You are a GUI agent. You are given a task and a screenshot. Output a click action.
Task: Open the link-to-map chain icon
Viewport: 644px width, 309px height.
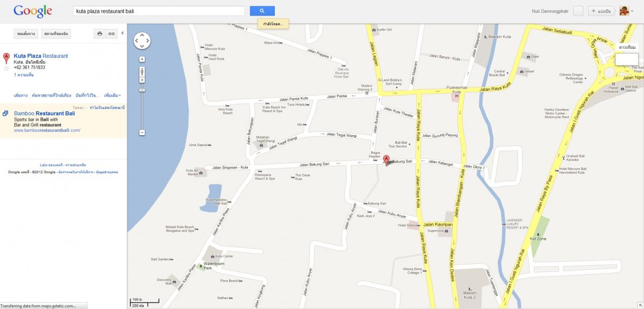pos(111,34)
